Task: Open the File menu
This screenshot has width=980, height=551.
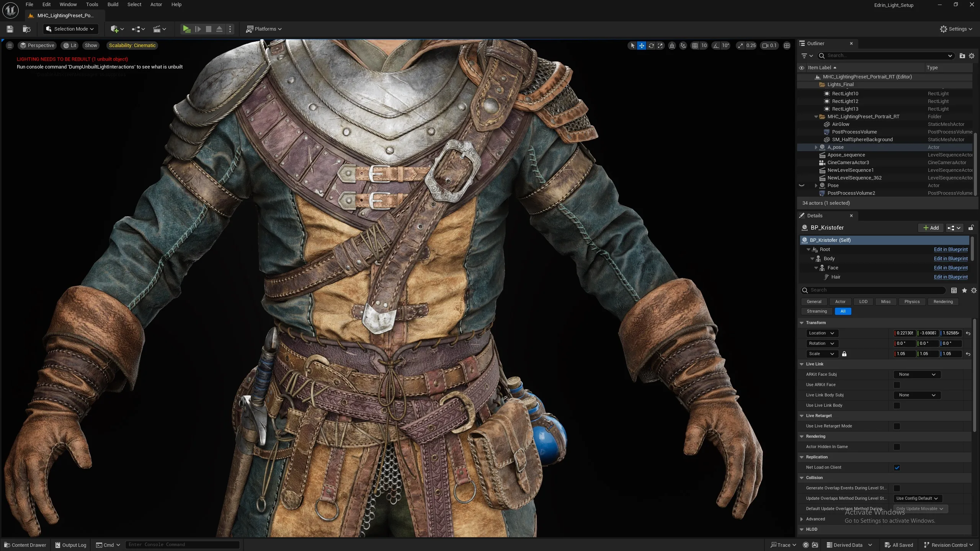Action: 29,5
